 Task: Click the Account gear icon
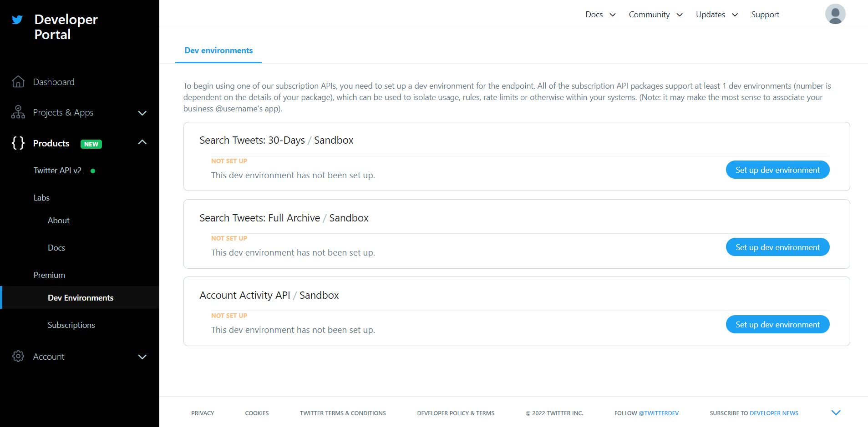pyautogui.click(x=18, y=357)
